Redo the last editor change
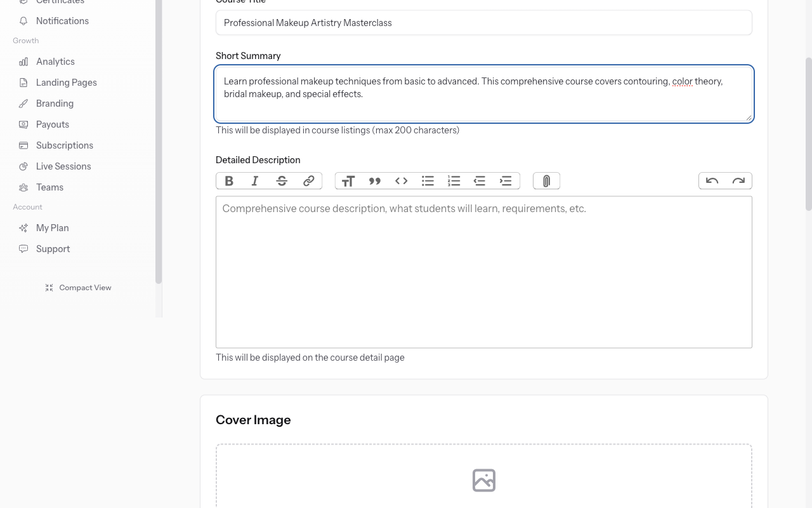 tap(738, 181)
